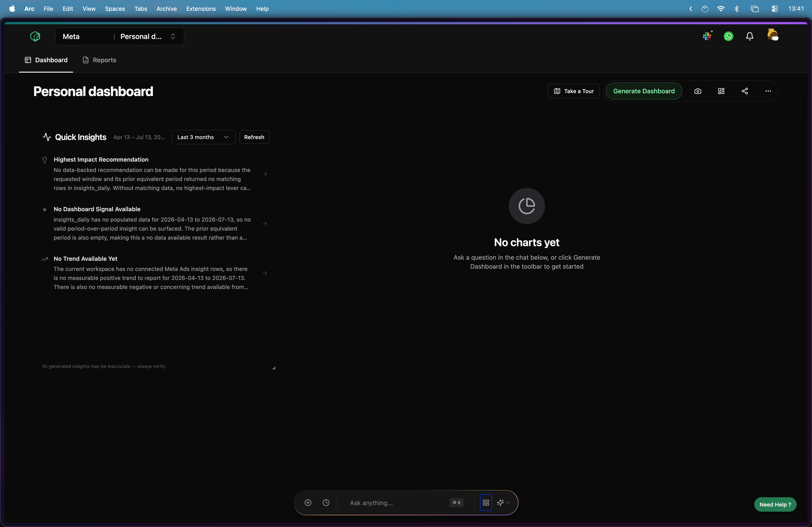
Task: Open the Window menu
Action: (236, 9)
